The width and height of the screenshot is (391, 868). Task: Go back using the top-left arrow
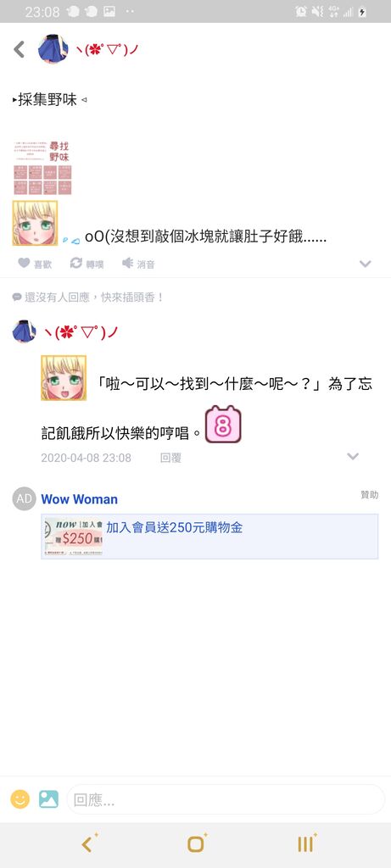tap(19, 49)
